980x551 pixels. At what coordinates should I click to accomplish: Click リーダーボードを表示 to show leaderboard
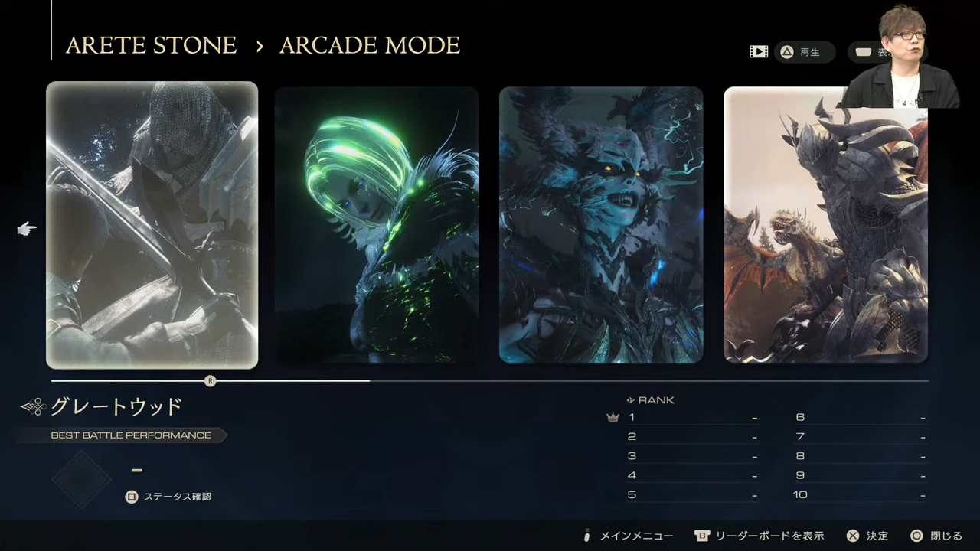point(770,536)
